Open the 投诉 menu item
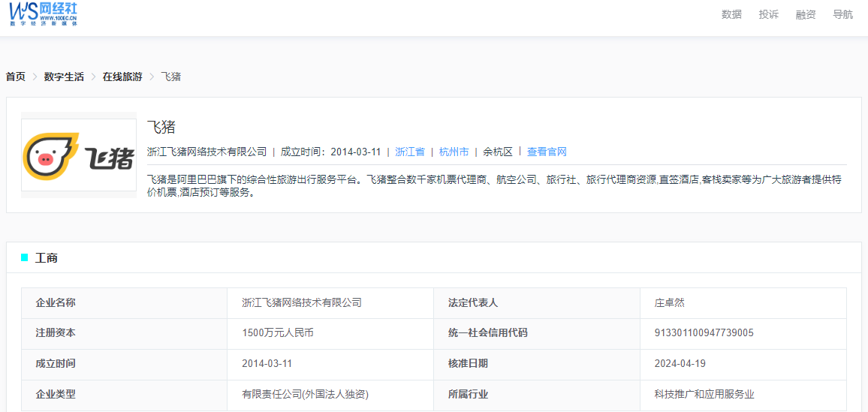The width and height of the screenshot is (868, 412). tap(769, 14)
